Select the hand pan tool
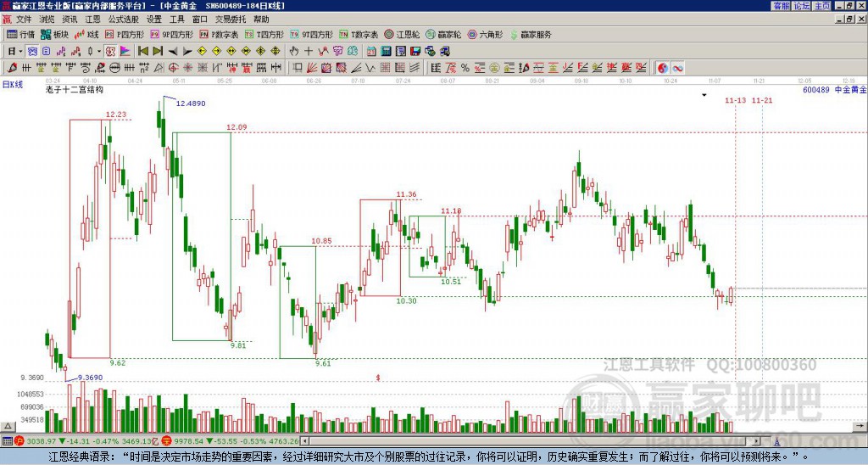The width and height of the screenshot is (868, 465). coord(294,52)
